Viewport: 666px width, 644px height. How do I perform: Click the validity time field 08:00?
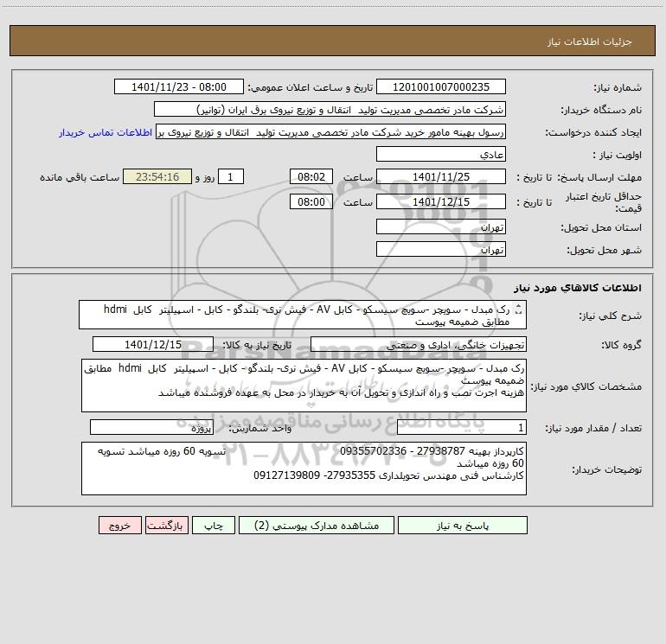pos(311,202)
